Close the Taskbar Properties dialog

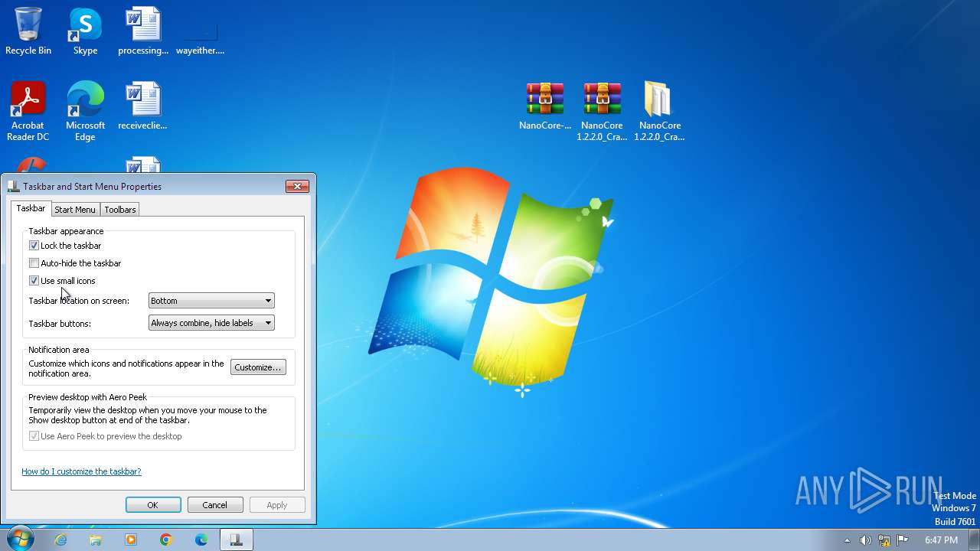297,186
